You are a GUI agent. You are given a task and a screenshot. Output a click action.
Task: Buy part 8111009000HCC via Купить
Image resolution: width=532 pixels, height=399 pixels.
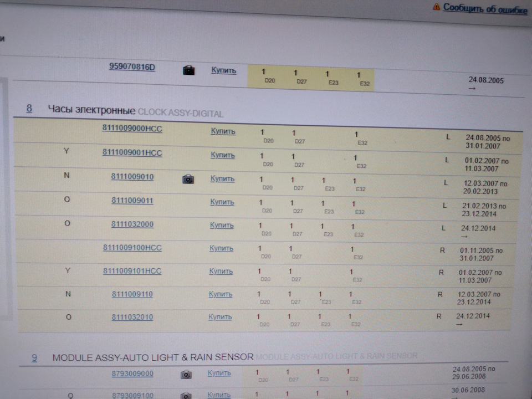(x=223, y=131)
